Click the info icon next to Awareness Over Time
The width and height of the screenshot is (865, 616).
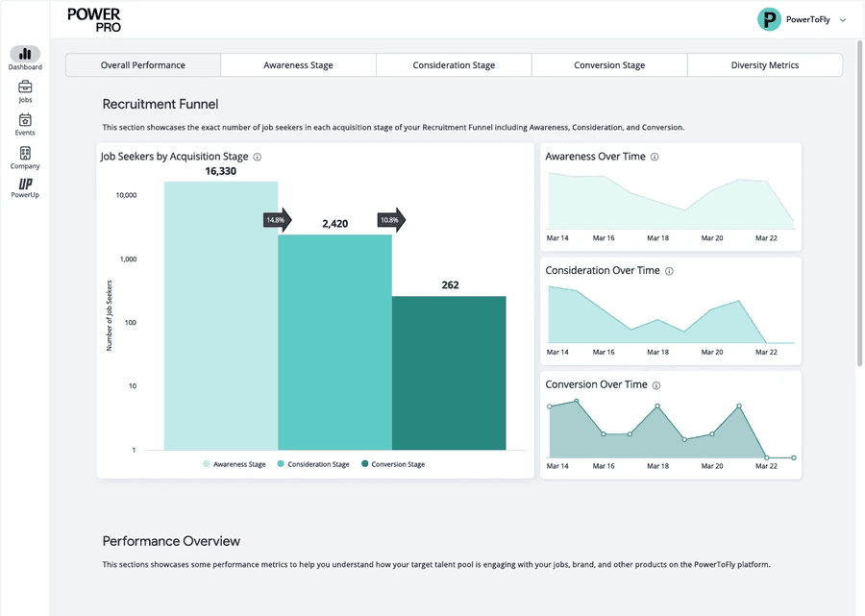[655, 157]
